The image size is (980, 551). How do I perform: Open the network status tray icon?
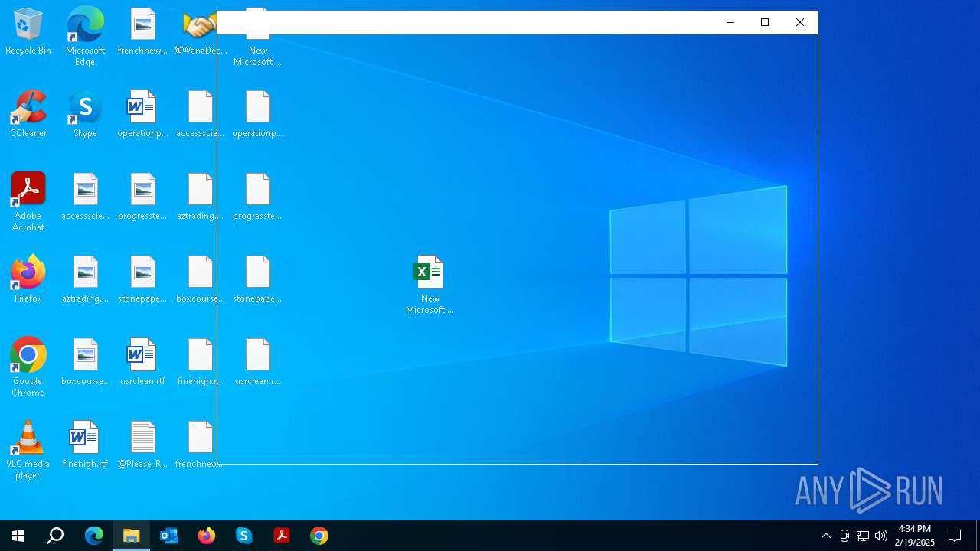pyautogui.click(x=863, y=536)
